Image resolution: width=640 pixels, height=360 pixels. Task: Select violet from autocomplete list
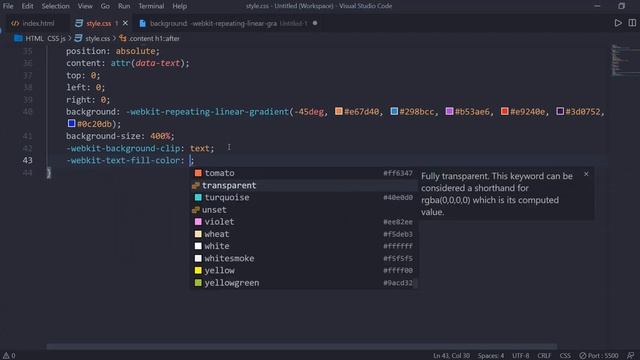point(304,222)
